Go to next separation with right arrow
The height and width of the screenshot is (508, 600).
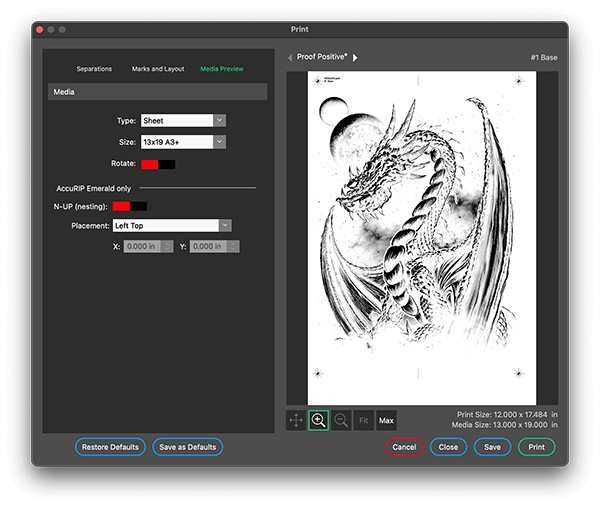point(355,57)
